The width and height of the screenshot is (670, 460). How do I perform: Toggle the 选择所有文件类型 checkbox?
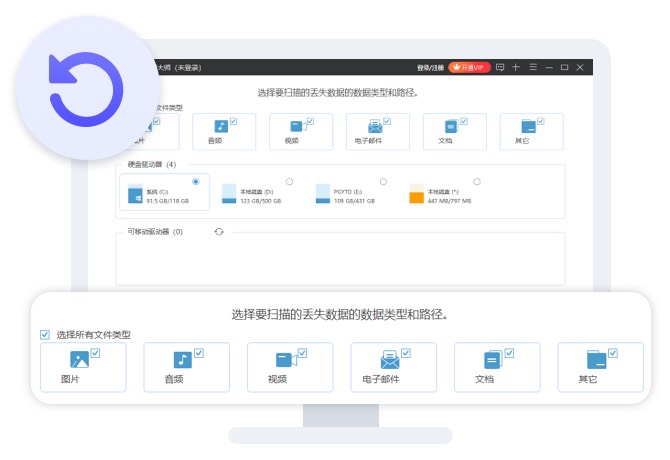click(45, 335)
